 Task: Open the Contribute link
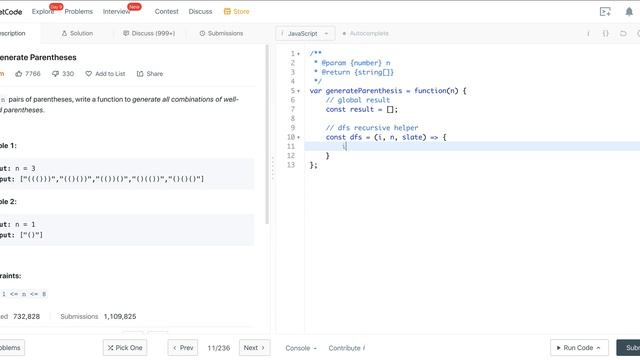[347, 348]
